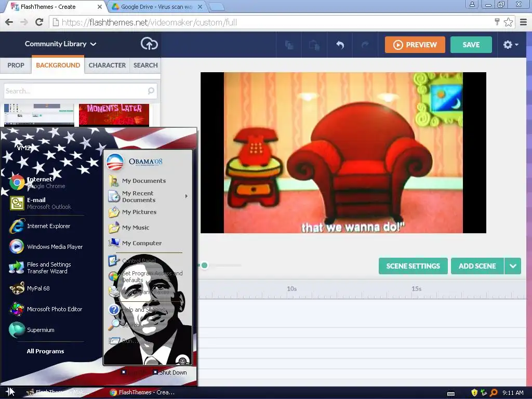The height and width of the screenshot is (399, 532).
Task: Click the 15s mark on the timeline
Action: 416,289
